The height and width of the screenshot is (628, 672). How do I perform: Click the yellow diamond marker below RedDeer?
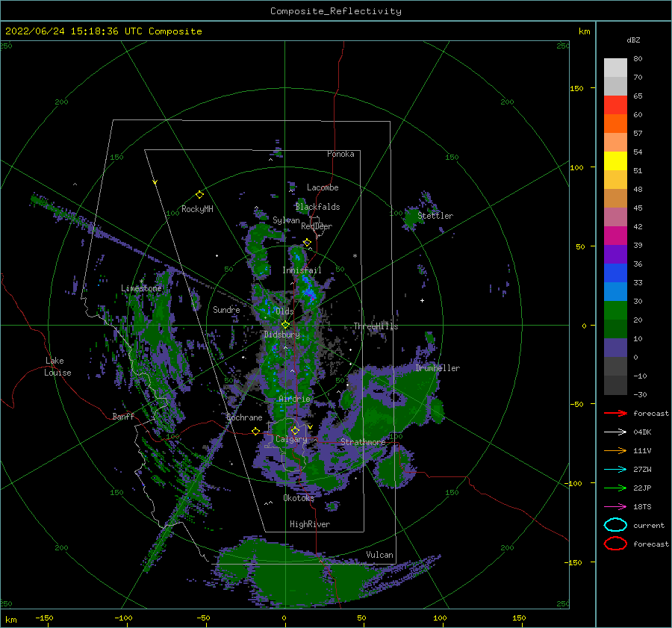pos(307,243)
